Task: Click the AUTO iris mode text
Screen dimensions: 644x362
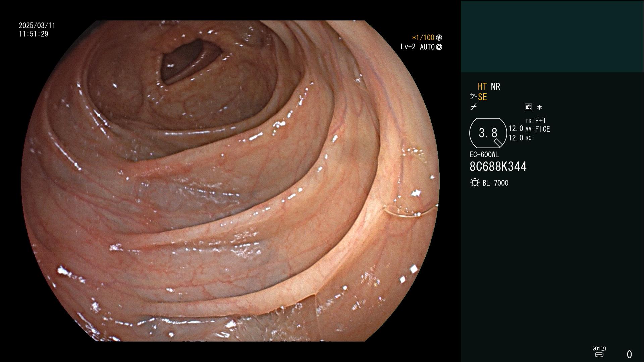Action: pos(427,47)
